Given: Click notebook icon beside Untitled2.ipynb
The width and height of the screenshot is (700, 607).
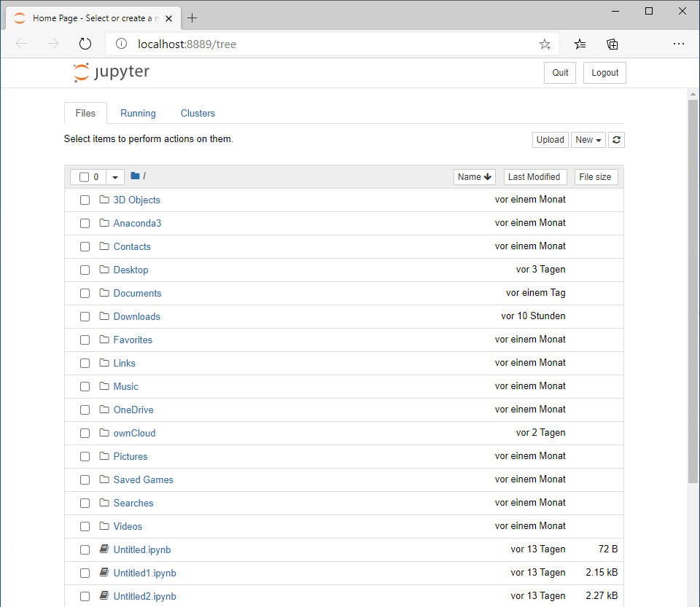Looking at the screenshot, I should [104, 595].
